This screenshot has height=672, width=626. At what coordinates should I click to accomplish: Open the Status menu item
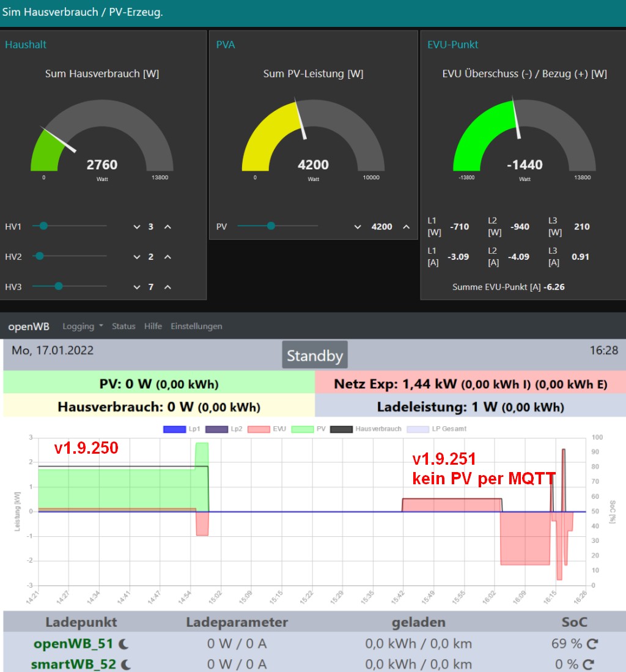point(123,327)
